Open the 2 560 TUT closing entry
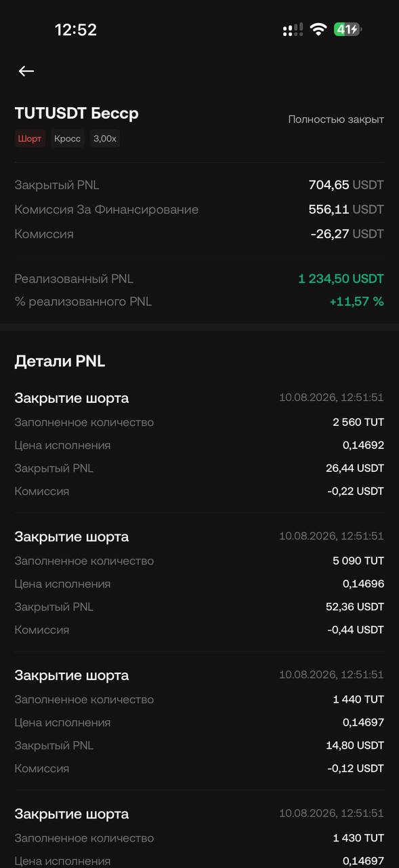This screenshot has height=868, width=399. tap(199, 444)
